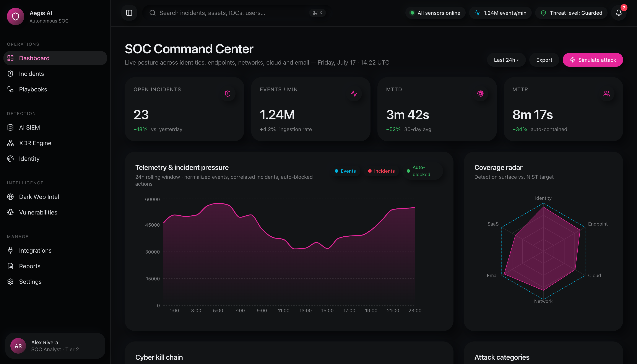The image size is (637, 364).
Task: Click the 13:00 label on chart x-axis
Action: (305, 310)
